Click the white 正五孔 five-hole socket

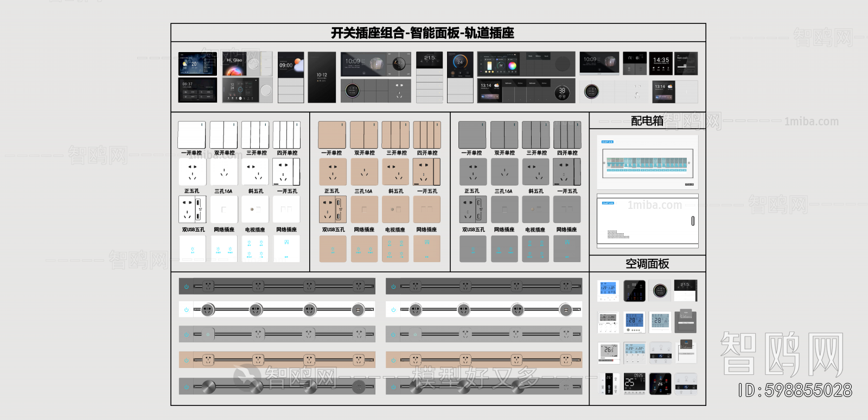[x=192, y=172]
